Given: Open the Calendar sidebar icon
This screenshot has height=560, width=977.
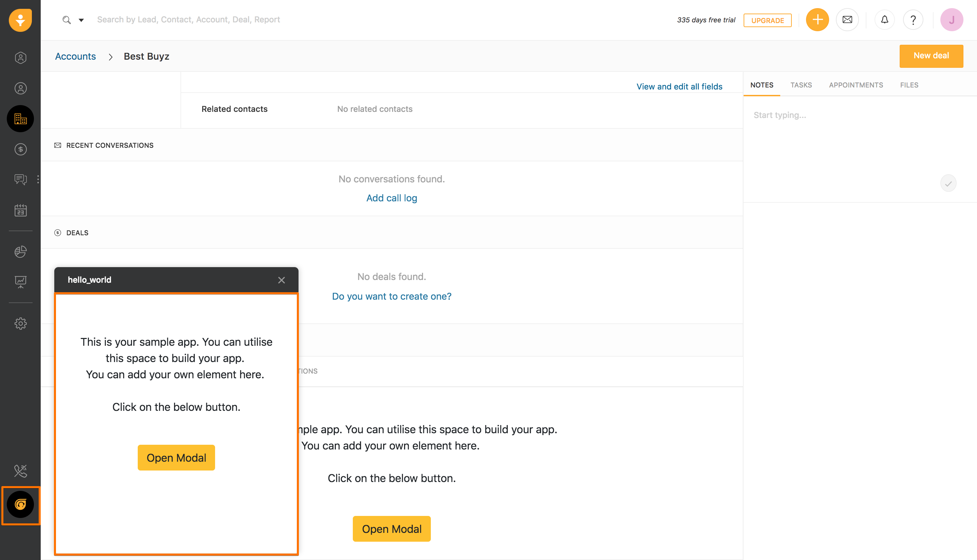Looking at the screenshot, I should pyautogui.click(x=20, y=211).
